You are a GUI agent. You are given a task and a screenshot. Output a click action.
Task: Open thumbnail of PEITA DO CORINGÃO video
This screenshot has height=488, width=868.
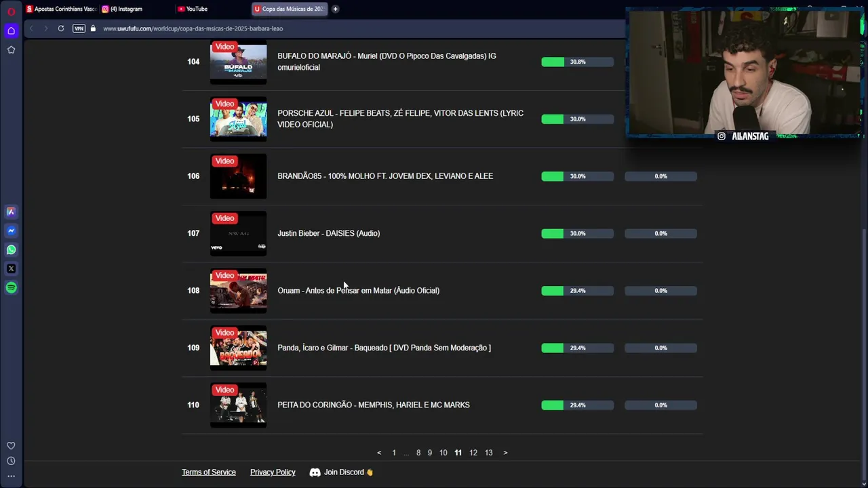238,405
